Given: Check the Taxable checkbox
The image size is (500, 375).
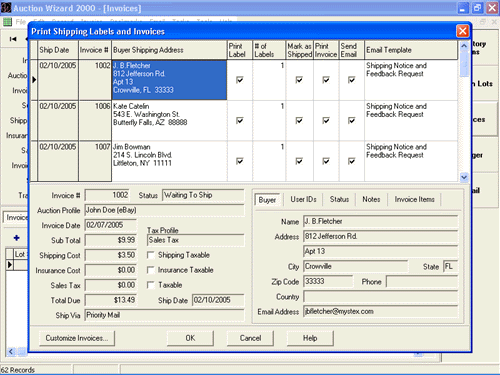Looking at the screenshot, I should (151, 285).
